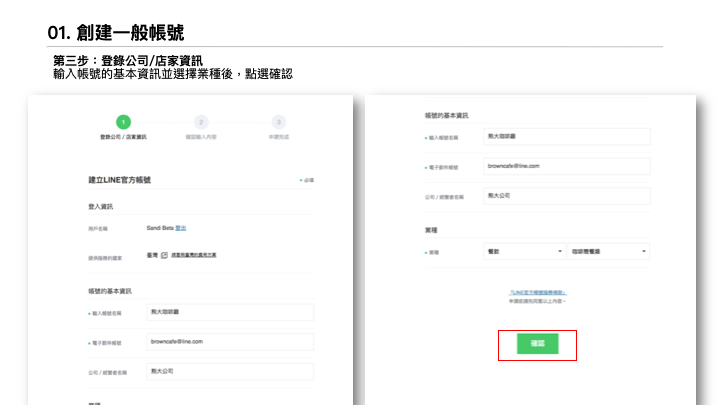This screenshot has height=405, width=720.
Task: Click email field in left form
Action: (229, 342)
